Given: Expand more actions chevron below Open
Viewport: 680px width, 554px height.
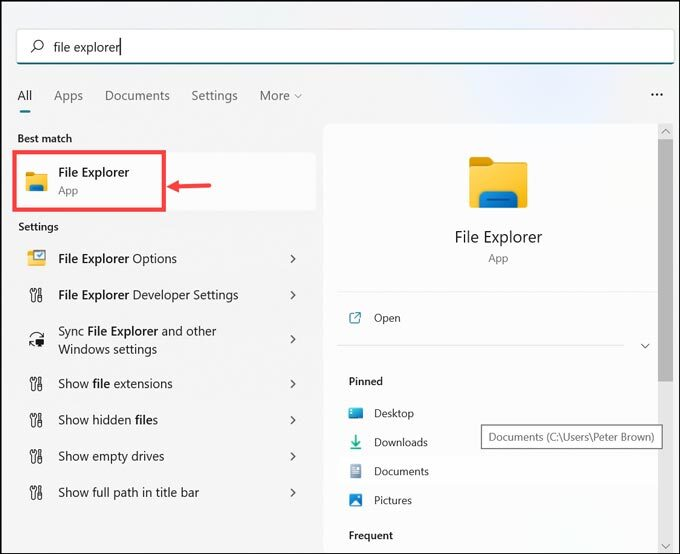Looking at the screenshot, I should pyautogui.click(x=645, y=346).
